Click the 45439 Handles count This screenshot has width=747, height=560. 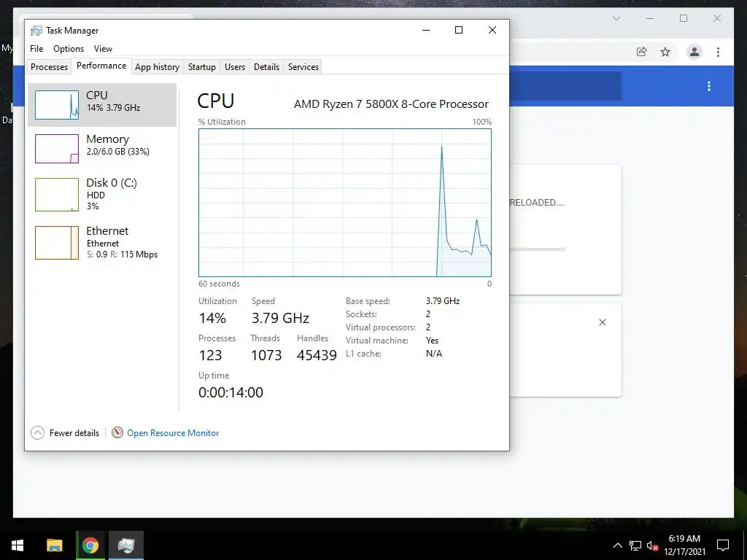[x=317, y=355]
